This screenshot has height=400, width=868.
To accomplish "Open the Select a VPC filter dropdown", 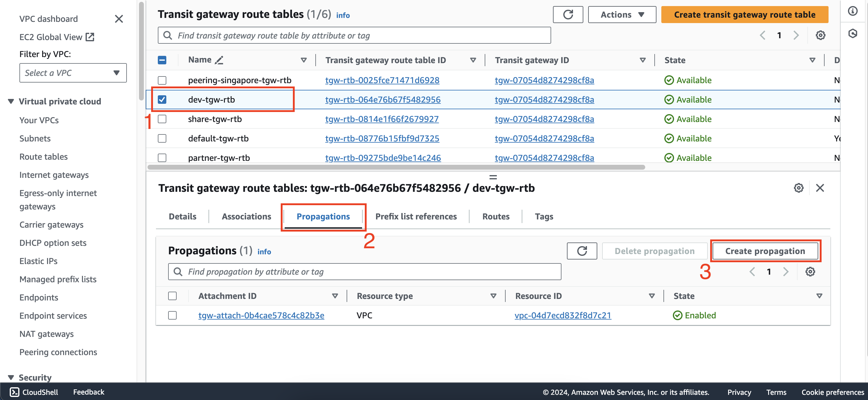I will point(73,73).
